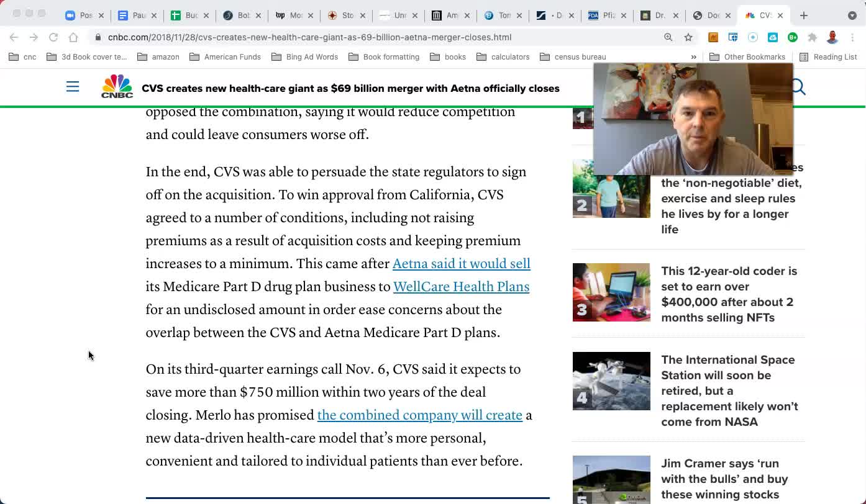The width and height of the screenshot is (866, 504).
Task: Open 'the combined company will create' link
Action: click(420, 415)
